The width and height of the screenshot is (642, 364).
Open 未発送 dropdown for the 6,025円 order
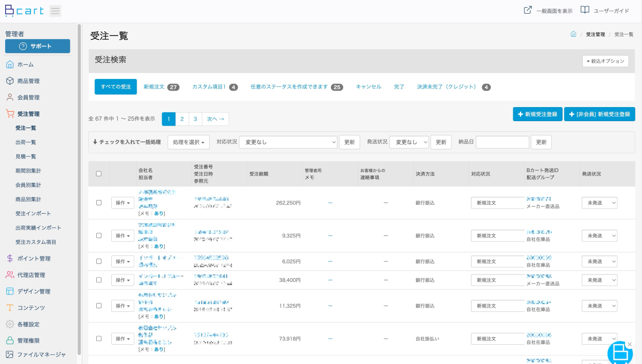click(x=599, y=261)
